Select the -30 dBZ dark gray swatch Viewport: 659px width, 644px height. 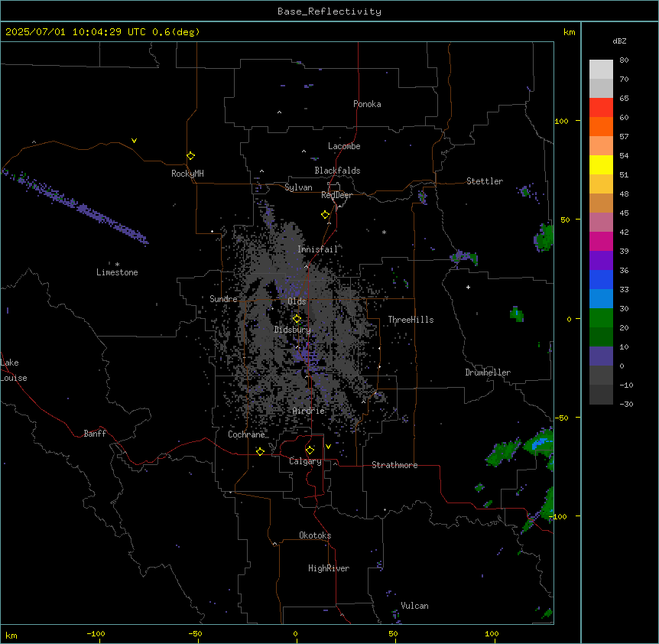[601, 395]
